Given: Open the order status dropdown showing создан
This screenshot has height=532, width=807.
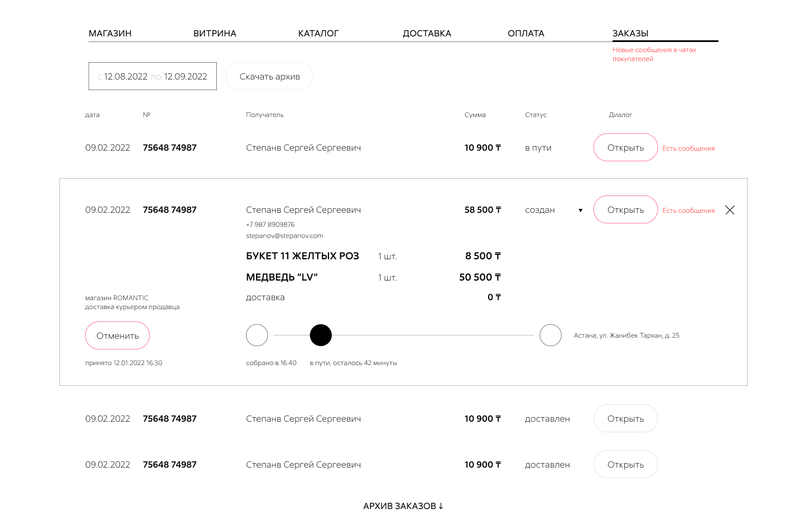Looking at the screenshot, I should (580, 211).
